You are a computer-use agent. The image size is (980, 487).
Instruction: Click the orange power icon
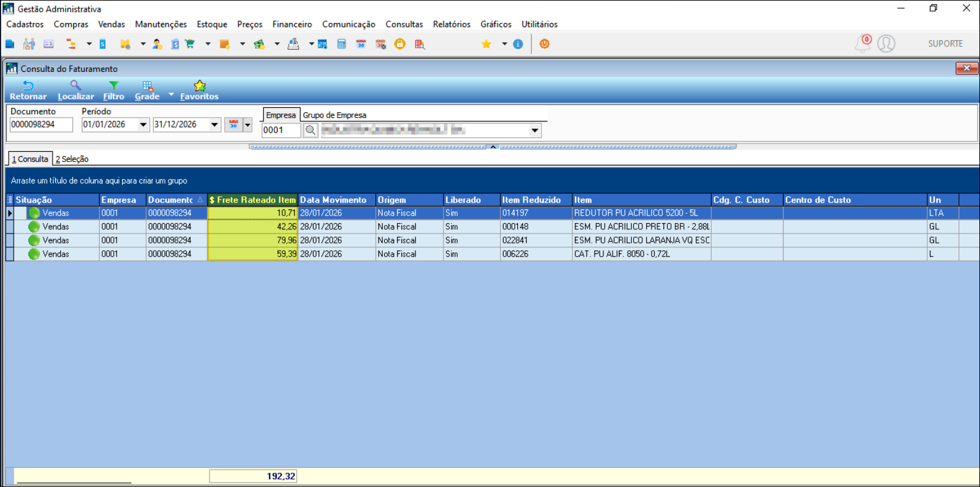(x=545, y=44)
